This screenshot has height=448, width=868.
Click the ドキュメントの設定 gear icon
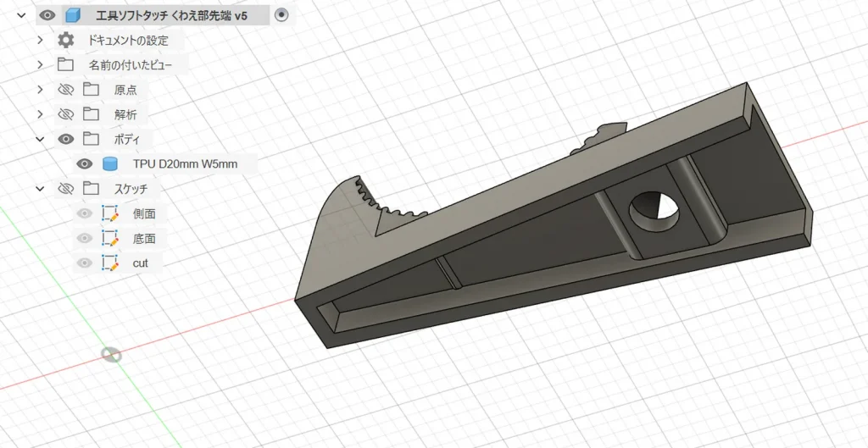pyautogui.click(x=66, y=40)
